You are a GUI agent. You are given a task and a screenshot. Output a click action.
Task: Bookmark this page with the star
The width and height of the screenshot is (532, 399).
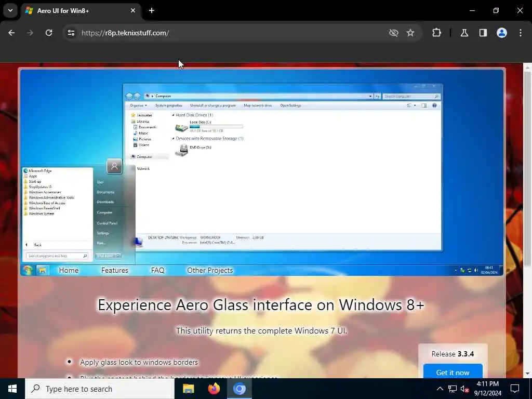point(410,33)
